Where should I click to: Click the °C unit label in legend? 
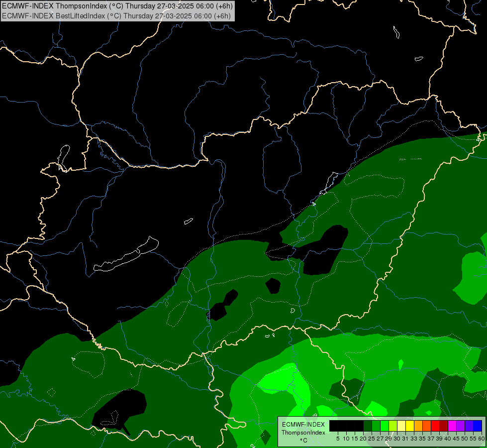pyautogui.click(x=304, y=441)
